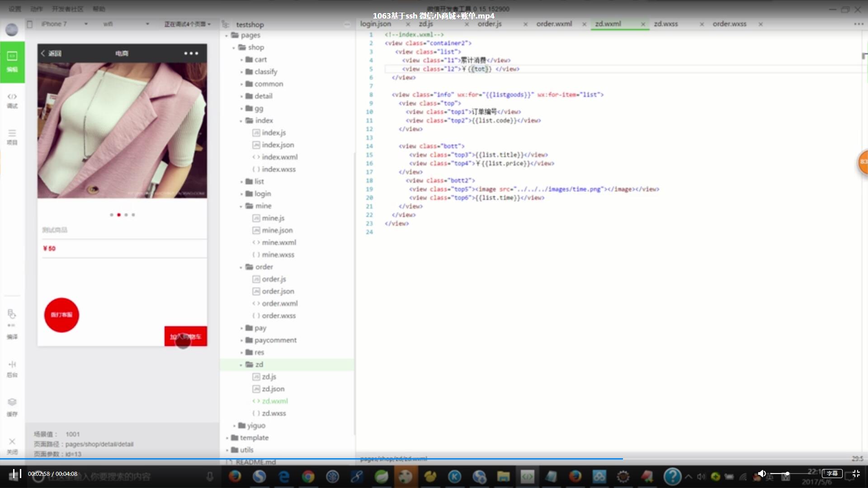Open the project (项目) sidebar icon
This screenshot has height=488, width=868.
pyautogui.click(x=12, y=137)
